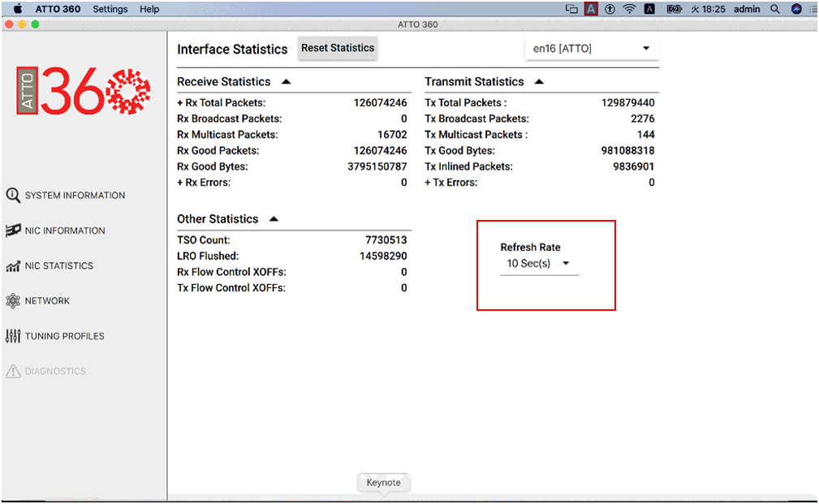This screenshot has width=819, height=504.
Task: Click the NIC Information card icon
Action: (x=13, y=230)
